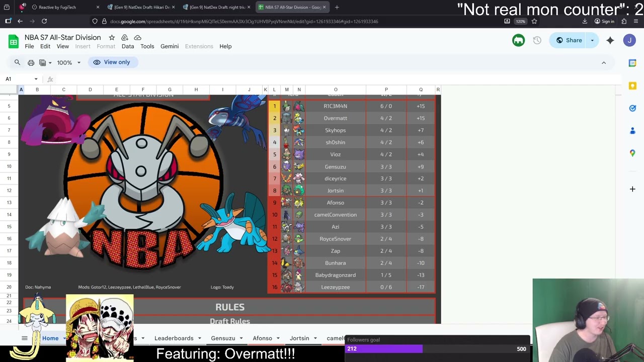Open the Google account avatar J
This screenshot has height=362, width=644.
tap(629, 40)
